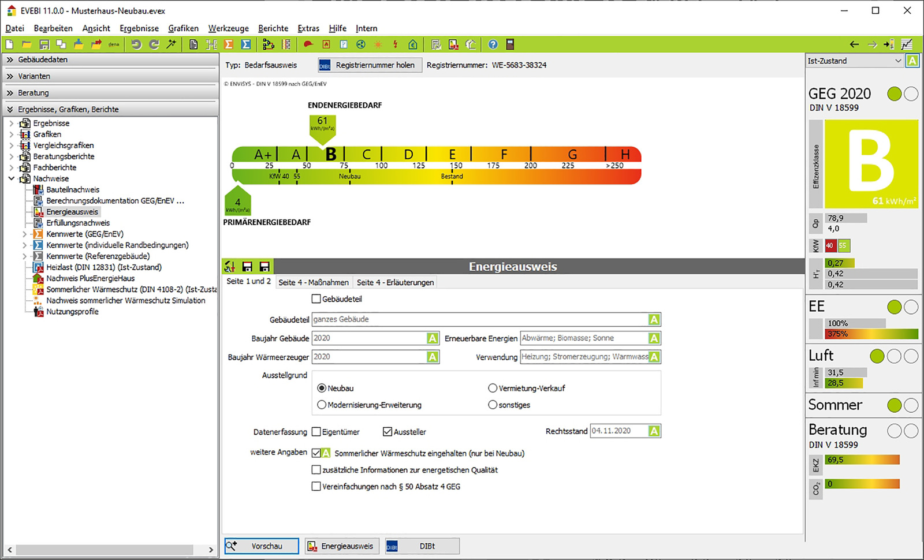Click the red lightning bolt toolbar icon
924x560 pixels.
395,44
